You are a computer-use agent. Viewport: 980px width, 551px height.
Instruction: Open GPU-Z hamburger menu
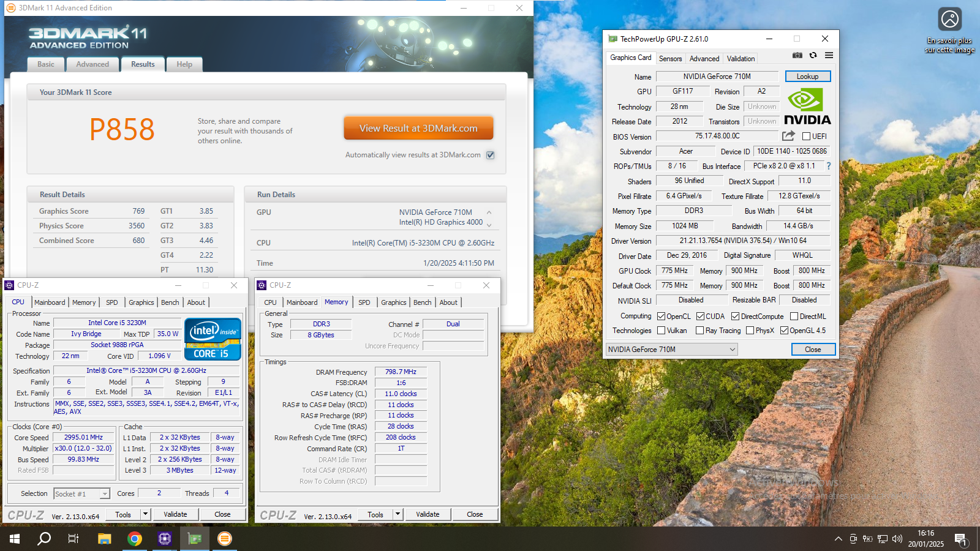point(829,55)
